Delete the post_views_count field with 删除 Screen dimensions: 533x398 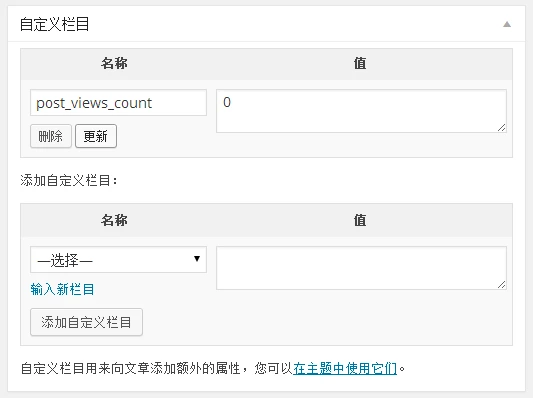tap(51, 136)
